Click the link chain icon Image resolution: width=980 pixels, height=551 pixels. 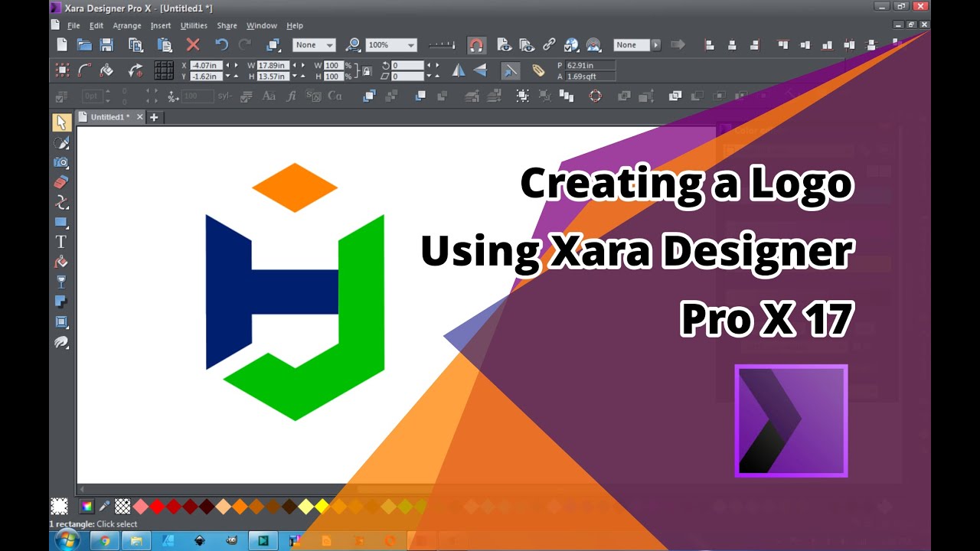click(x=549, y=45)
